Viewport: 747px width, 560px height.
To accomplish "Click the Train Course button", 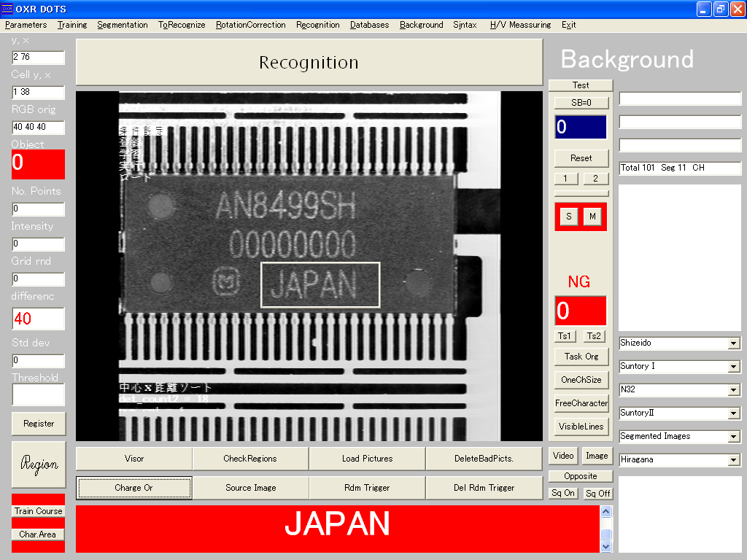I will click(39, 511).
